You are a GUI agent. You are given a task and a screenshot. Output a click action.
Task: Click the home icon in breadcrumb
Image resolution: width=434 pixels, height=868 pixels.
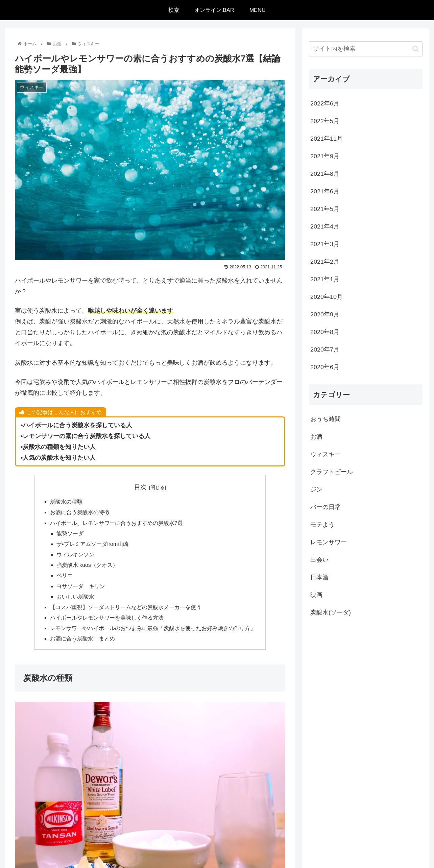coord(20,44)
